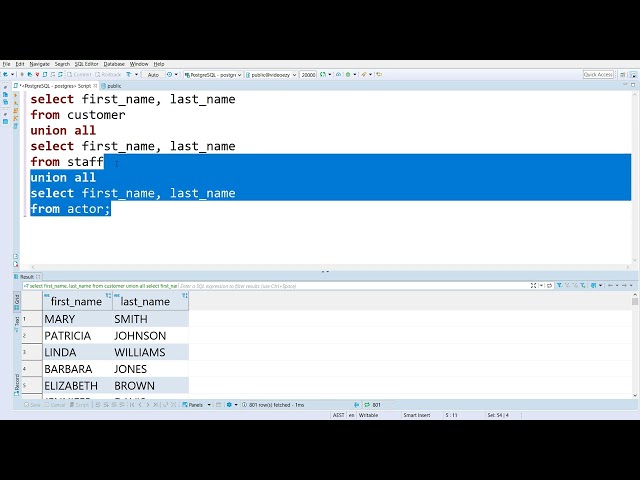This screenshot has width=640, height=480.
Task: Open the Window menu
Action: pos(139,64)
